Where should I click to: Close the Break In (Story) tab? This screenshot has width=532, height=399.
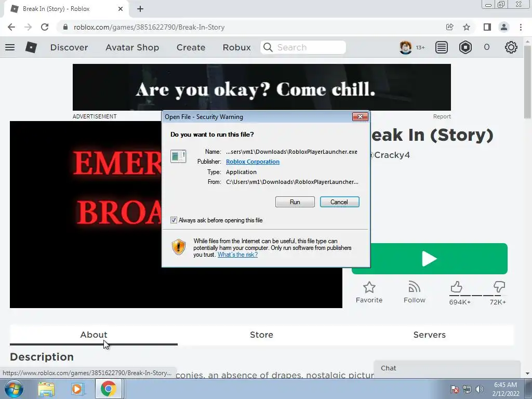click(121, 9)
